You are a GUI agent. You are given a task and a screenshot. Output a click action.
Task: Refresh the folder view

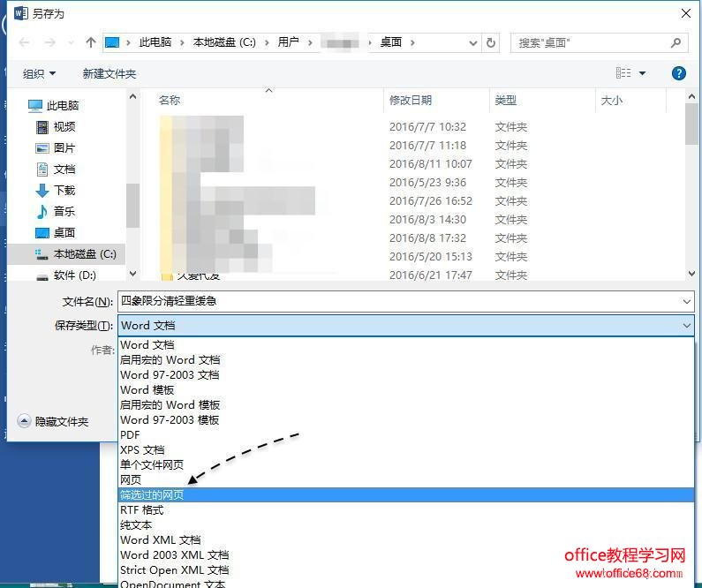pyautogui.click(x=491, y=43)
